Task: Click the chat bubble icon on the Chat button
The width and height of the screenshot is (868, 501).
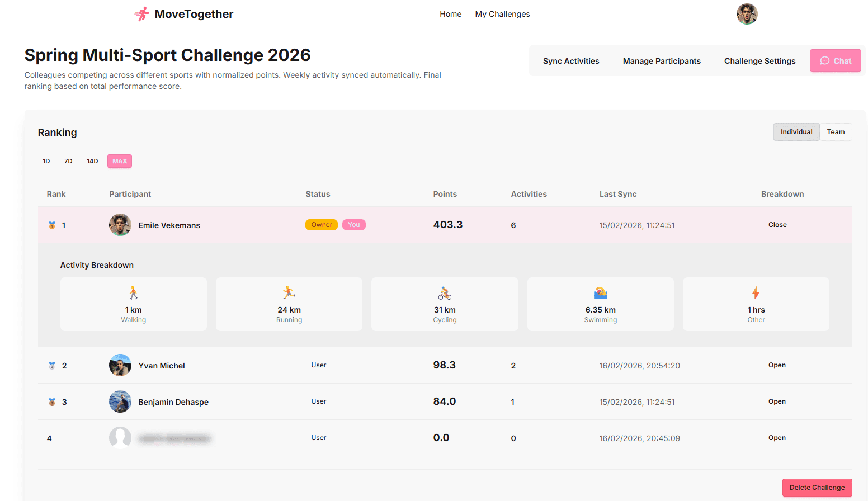Action: (x=825, y=60)
